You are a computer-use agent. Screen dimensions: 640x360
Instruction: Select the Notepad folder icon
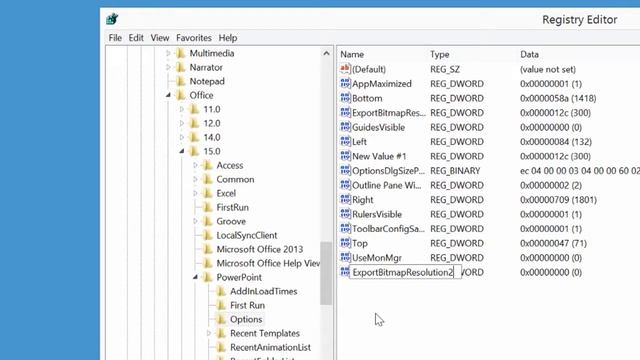180,81
